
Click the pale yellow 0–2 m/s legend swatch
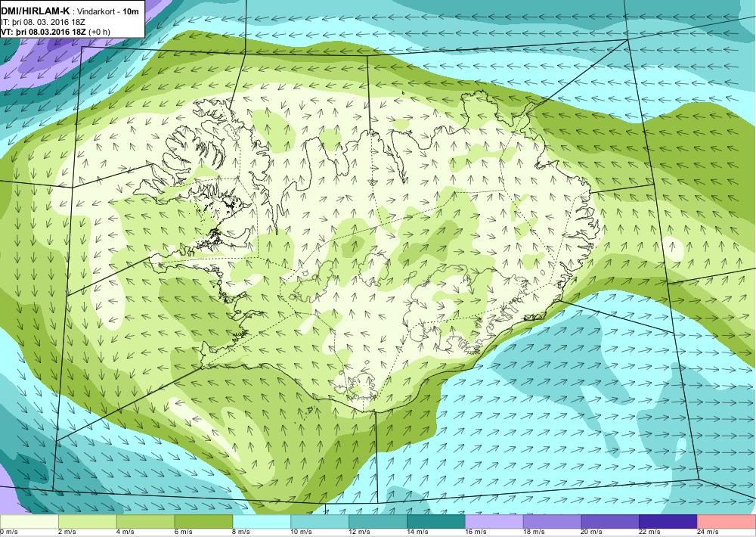pyautogui.click(x=29, y=522)
